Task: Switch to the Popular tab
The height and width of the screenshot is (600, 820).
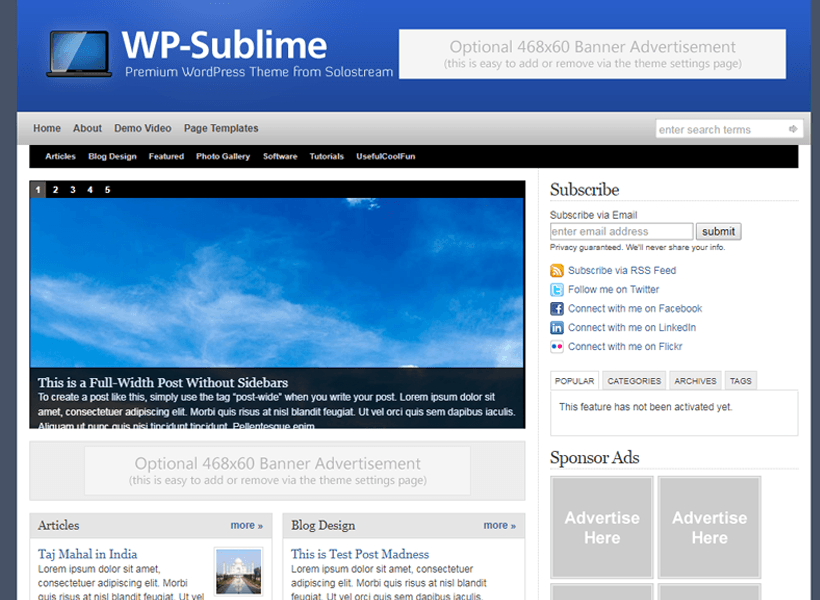Action: click(x=574, y=381)
